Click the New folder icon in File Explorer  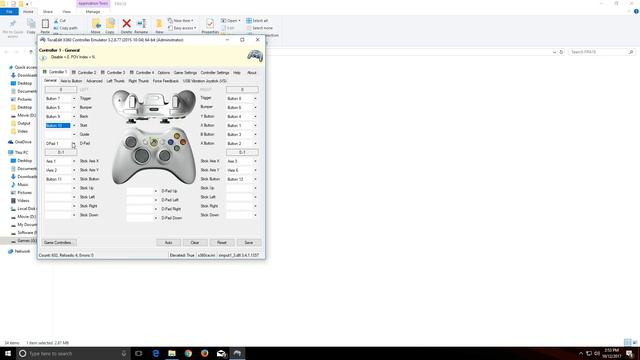[x=159, y=26]
